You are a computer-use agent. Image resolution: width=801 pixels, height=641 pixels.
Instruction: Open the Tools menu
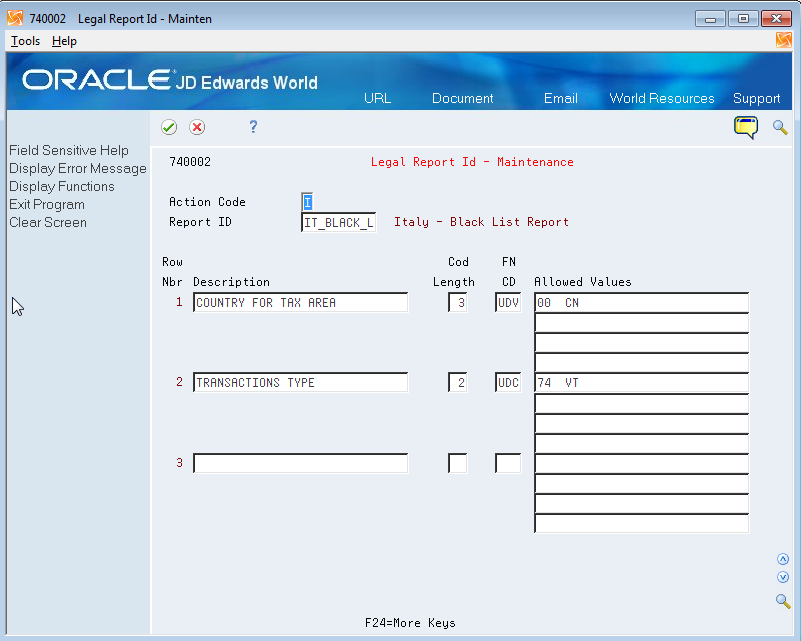(x=25, y=41)
